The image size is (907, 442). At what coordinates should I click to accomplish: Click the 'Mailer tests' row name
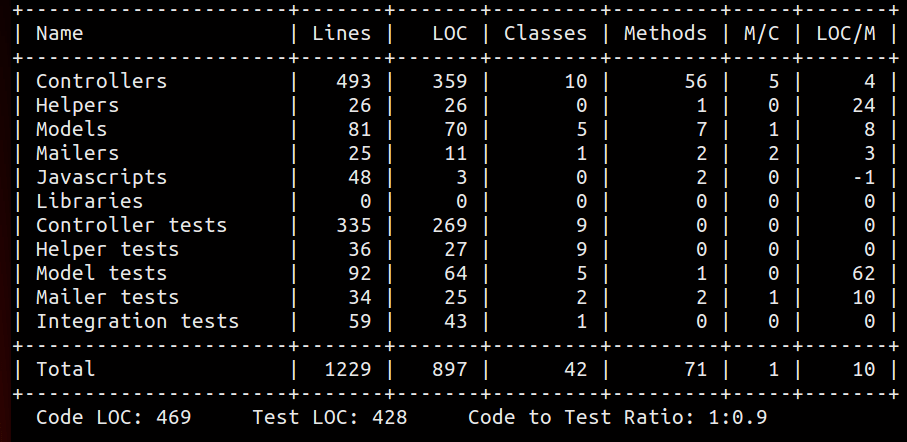107,297
